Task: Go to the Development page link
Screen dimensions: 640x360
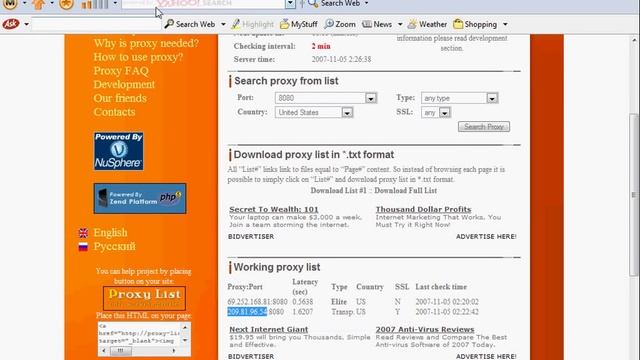Action: pyautogui.click(x=124, y=84)
